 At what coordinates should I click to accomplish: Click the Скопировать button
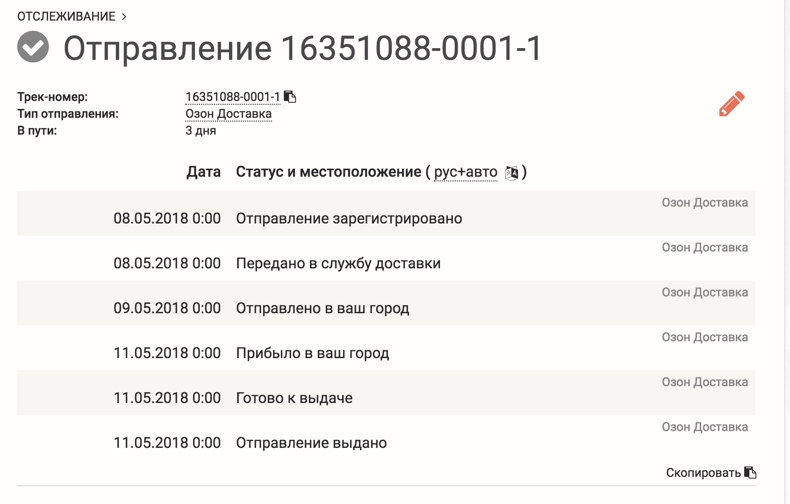point(703,473)
